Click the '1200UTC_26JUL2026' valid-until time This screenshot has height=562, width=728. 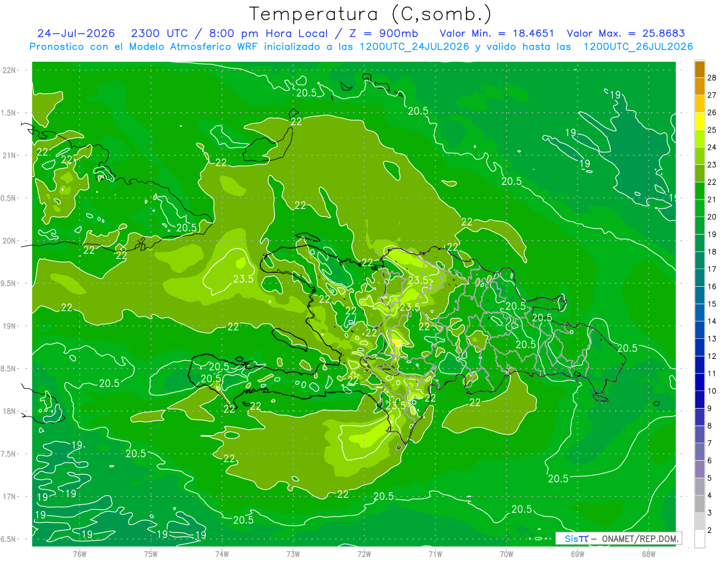[638, 47]
